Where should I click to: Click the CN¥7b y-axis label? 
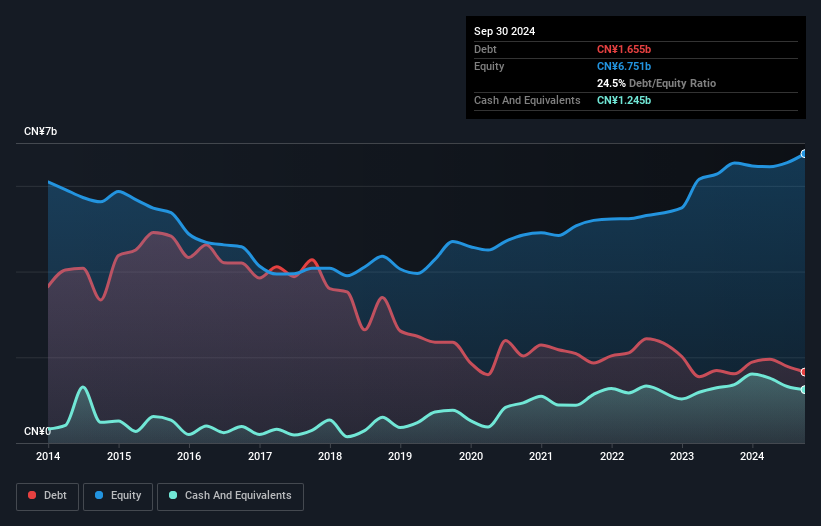click(x=41, y=132)
